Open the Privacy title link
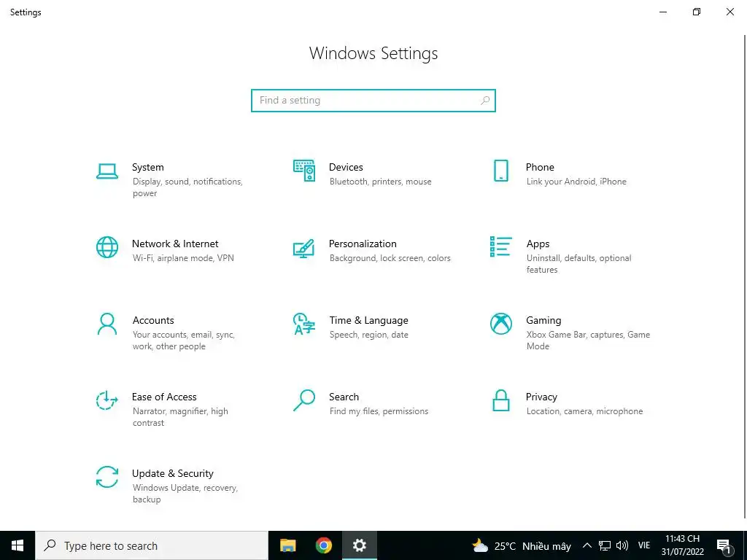 click(x=541, y=397)
